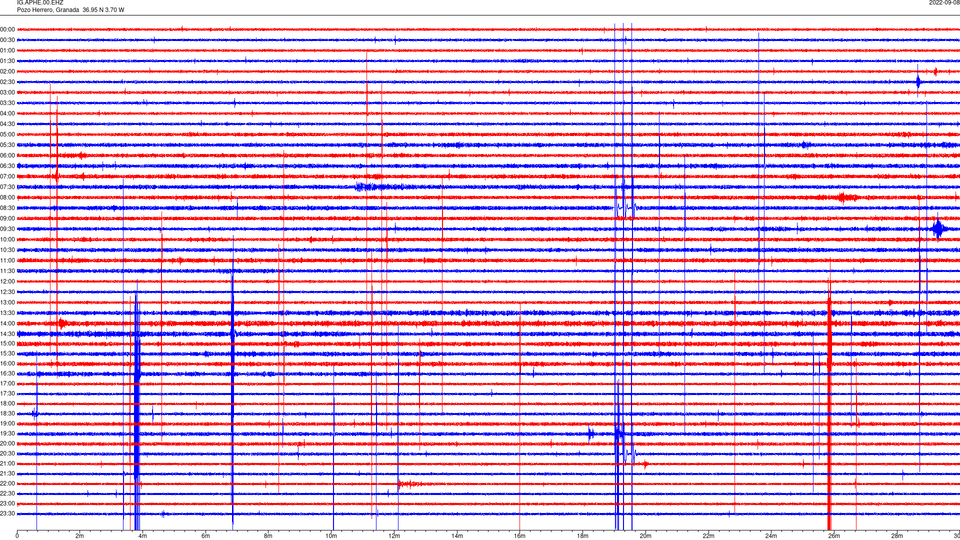Click the 07:00 row label
Screen dimensions: 960x540
pyautogui.click(x=7, y=176)
